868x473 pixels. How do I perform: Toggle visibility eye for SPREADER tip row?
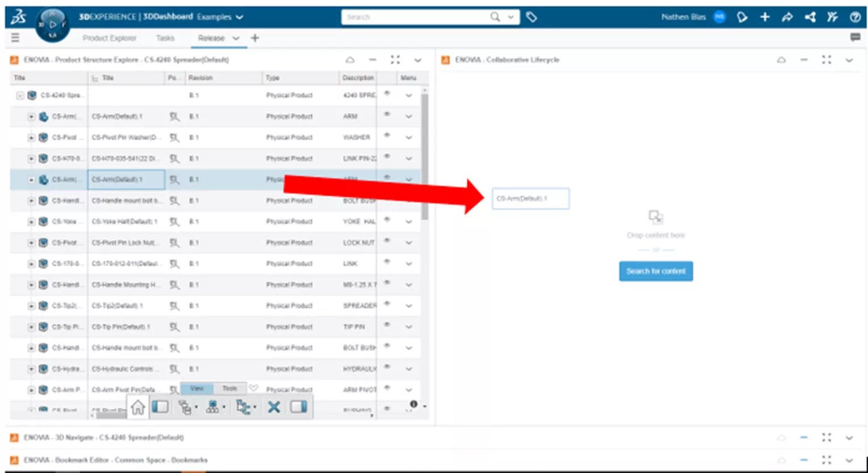[x=387, y=304]
